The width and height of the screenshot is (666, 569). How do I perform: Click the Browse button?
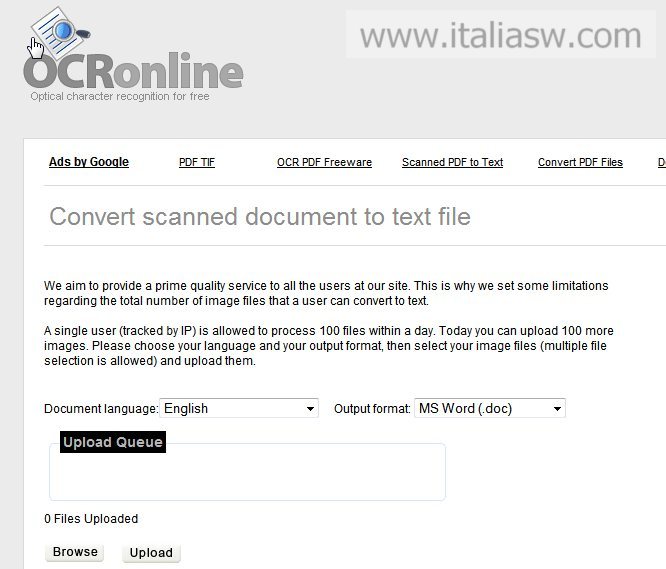point(75,552)
